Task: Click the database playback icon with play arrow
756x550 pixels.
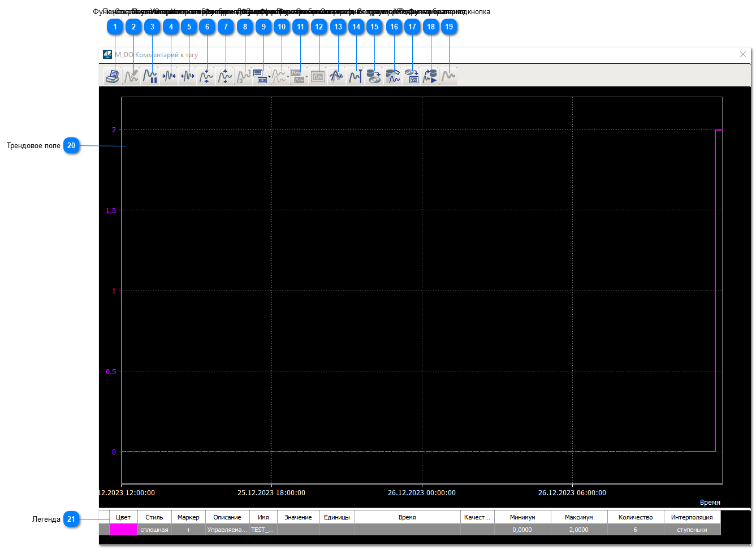Action: pyautogui.click(x=430, y=76)
